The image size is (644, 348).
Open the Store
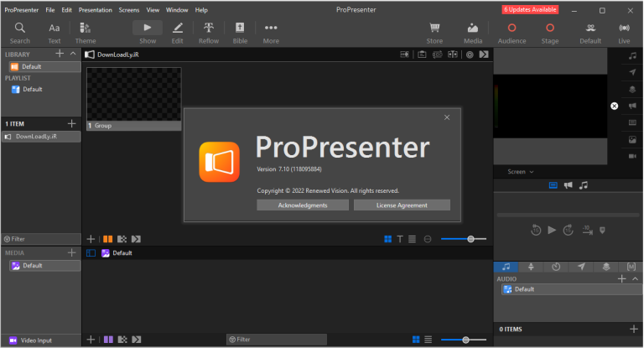(434, 34)
